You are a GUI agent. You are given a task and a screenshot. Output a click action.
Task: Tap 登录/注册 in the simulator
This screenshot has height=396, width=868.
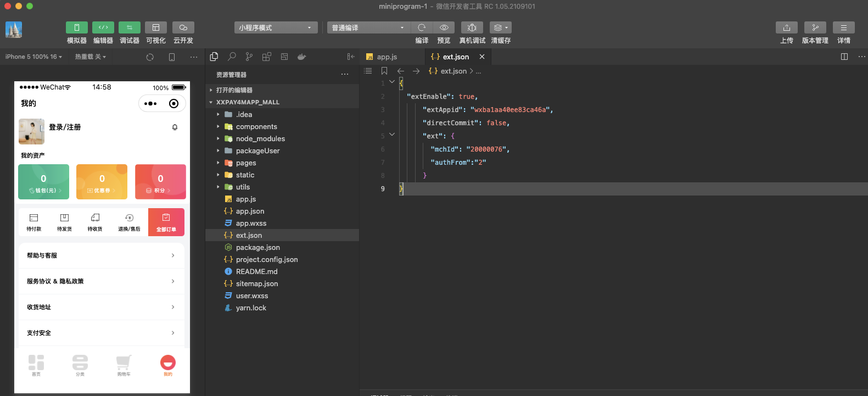point(65,127)
